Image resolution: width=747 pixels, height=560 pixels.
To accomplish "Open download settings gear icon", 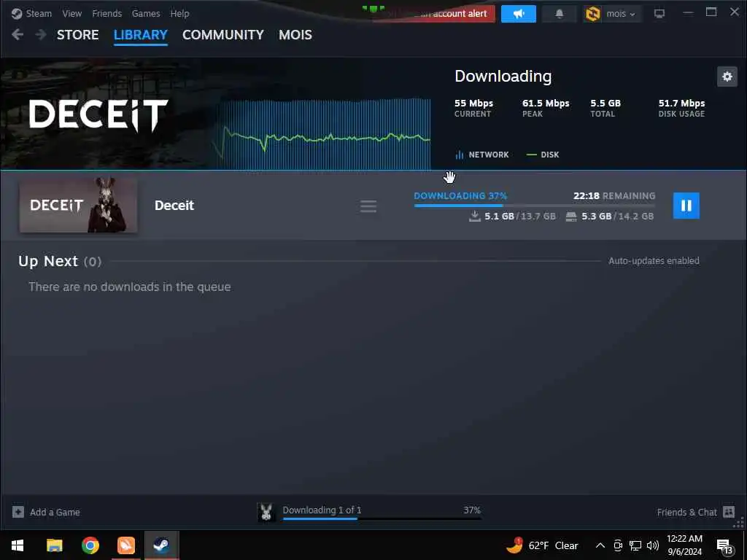I will (x=727, y=77).
